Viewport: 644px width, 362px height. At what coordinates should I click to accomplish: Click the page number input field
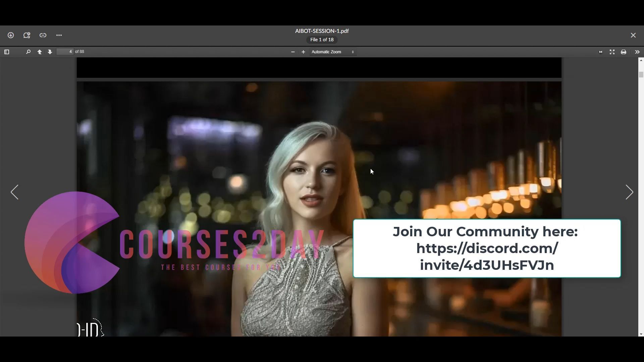[x=65, y=52]
